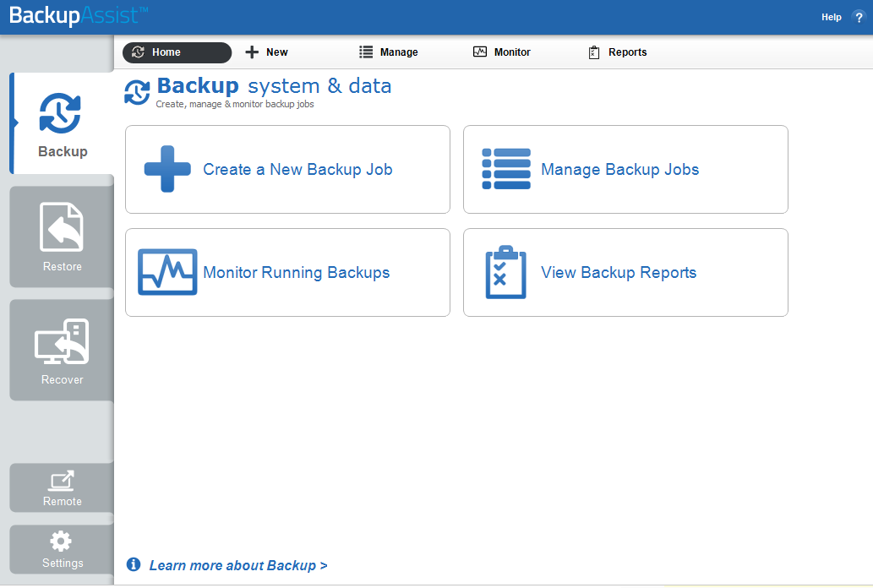The height and width of the screenshot is (588, 873).
Task: Click View Backup Reports label
Action: (619, 272)
